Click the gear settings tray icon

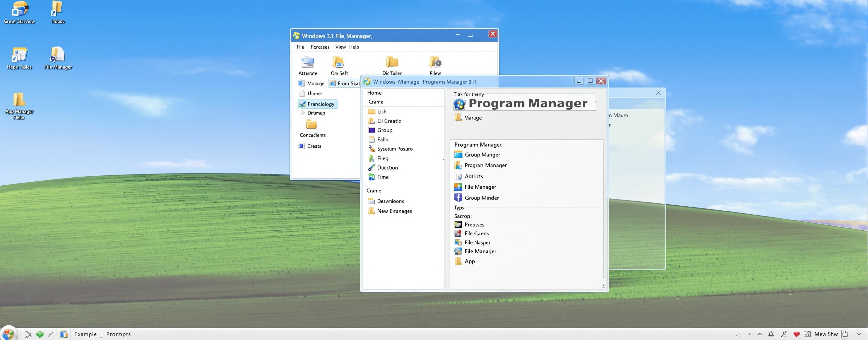(771, 334)
